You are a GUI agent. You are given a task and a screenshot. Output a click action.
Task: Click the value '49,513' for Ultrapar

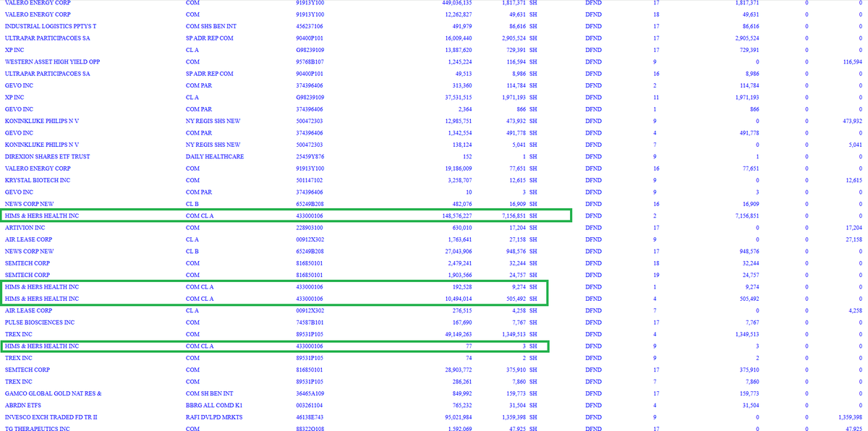(464, 73)
